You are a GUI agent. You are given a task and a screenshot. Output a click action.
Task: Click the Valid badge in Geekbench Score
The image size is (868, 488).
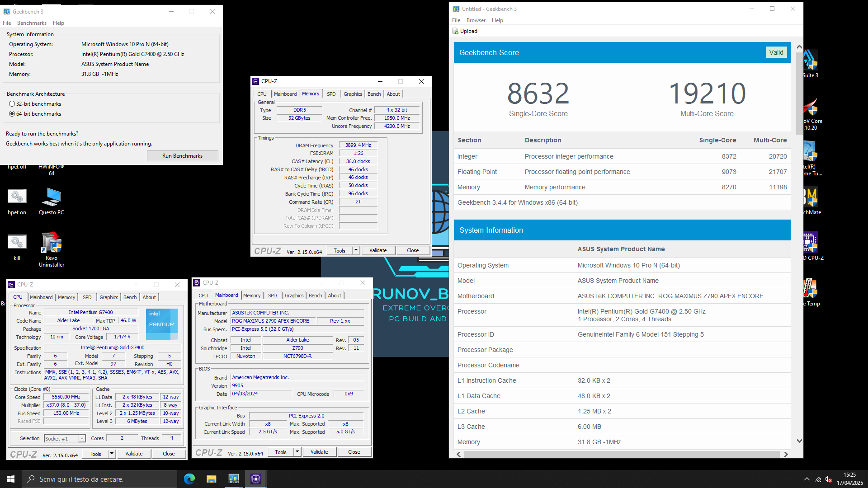(776, 52)
